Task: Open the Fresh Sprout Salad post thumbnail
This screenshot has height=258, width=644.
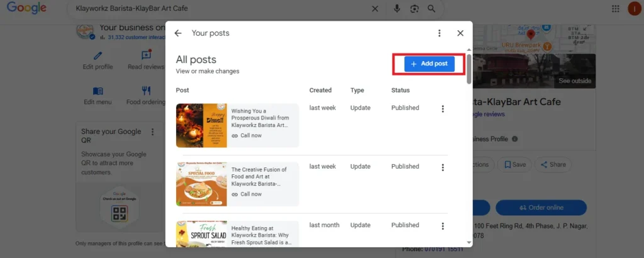Action: (201, 234)
